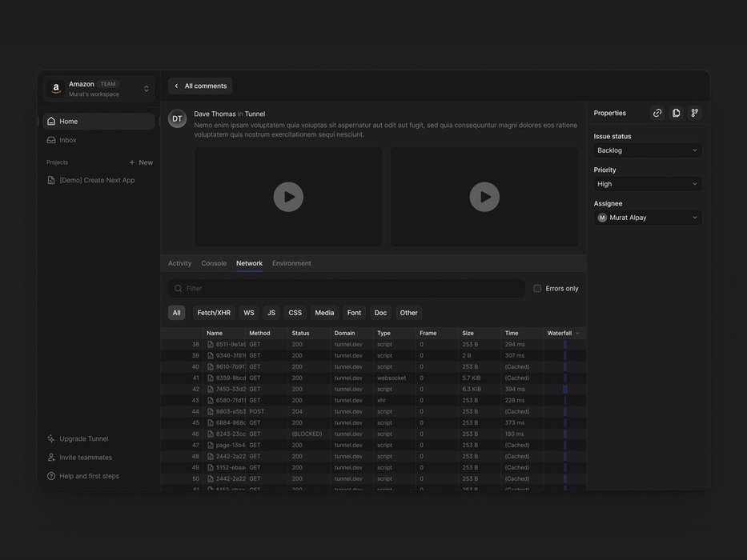Switch to the Console tab
The width and height of the screenshot is (747, 560).
[214, 263]
